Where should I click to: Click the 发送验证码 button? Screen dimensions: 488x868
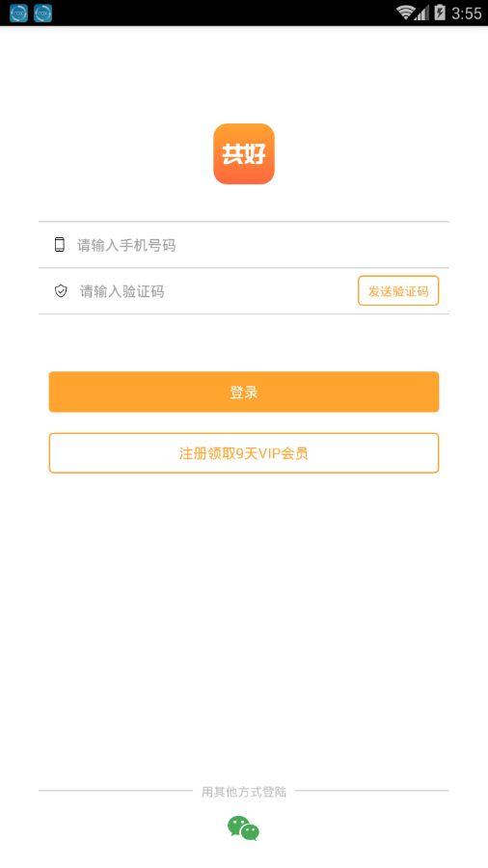[x=398, y=290]
